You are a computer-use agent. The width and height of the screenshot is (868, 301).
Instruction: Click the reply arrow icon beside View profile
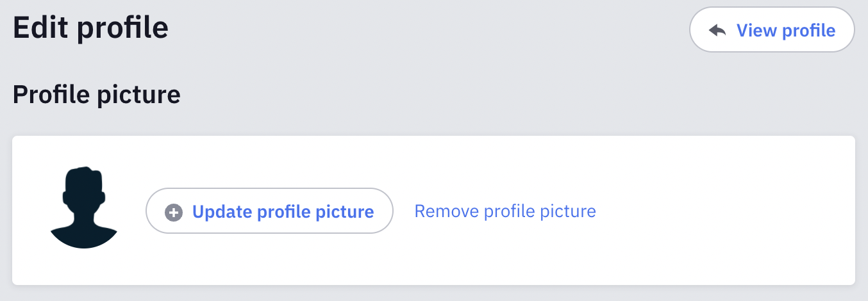click(717, 30)
